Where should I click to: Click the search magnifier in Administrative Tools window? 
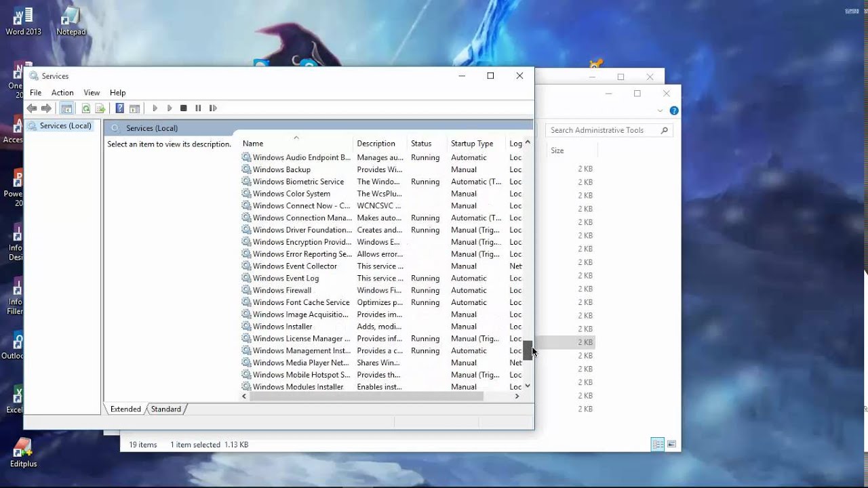click(x=665, y=130)
